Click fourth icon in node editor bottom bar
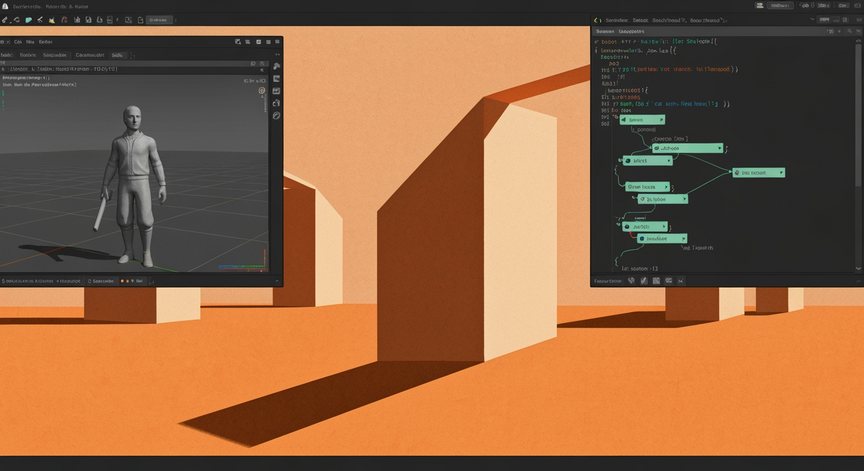The width and height of the screenshot is (864, 471). (668, 281)
